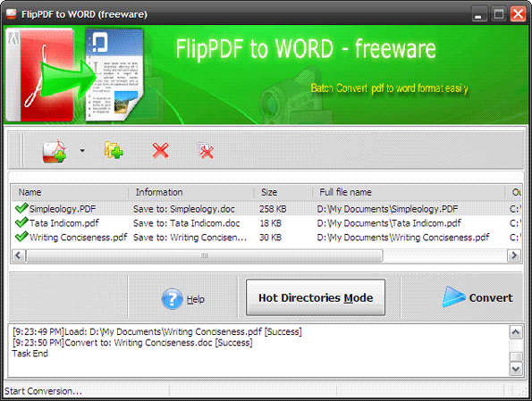Click the Add PDF file icon
The width and height of the screenshot is (532, 401).
tap(55, 151)
